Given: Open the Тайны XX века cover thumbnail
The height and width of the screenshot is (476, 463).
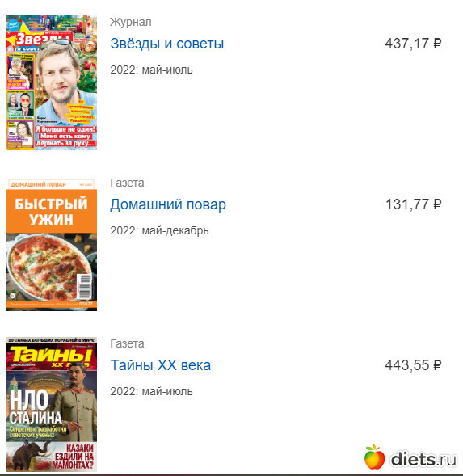Looking at the screenshot, I should point(51,404).
